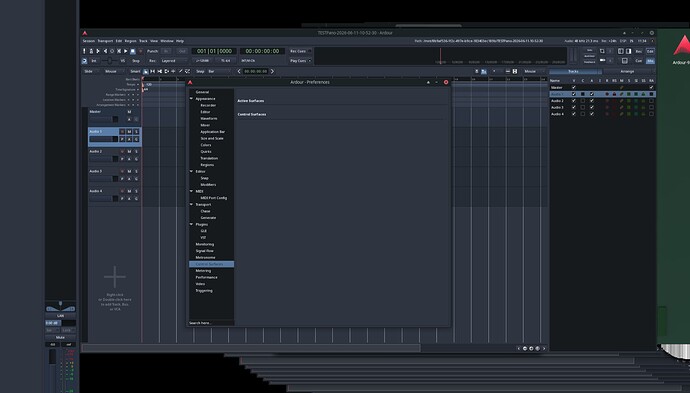Open the Slide edit mode dropdown
Viewport: 690px width, 393px height.
[92, 71]
